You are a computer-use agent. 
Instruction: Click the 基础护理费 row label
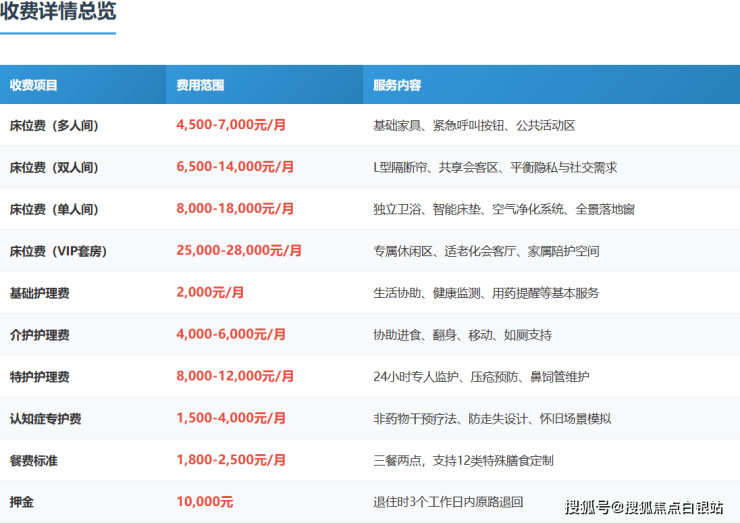click(x=40, y=293)
